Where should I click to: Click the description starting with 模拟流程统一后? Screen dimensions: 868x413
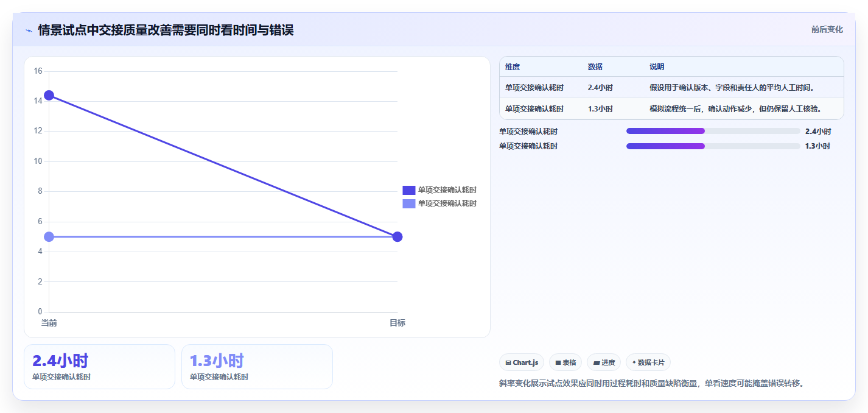(735, 109)
